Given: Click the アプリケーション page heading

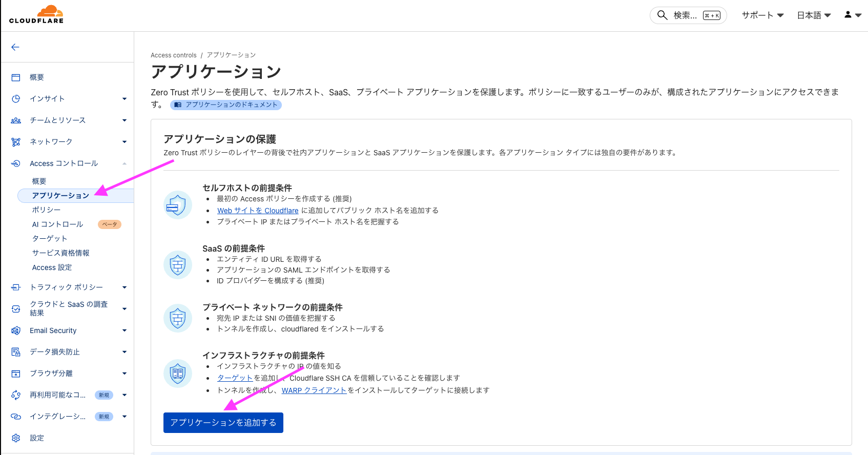Looking at the screenshot, I should click(x=216, y=72).
